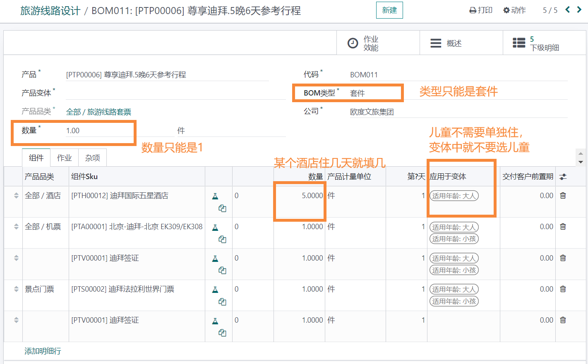Open 旅游线路设计 breadcrumb link
The image size is (588, 364).
coord(50,11)
